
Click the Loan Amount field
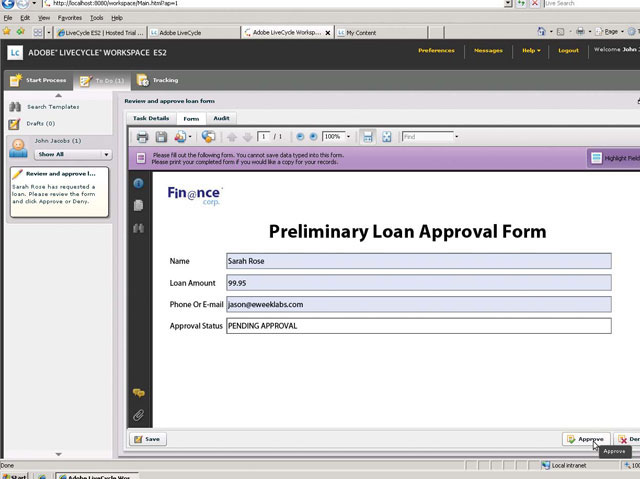click(419, 283)
